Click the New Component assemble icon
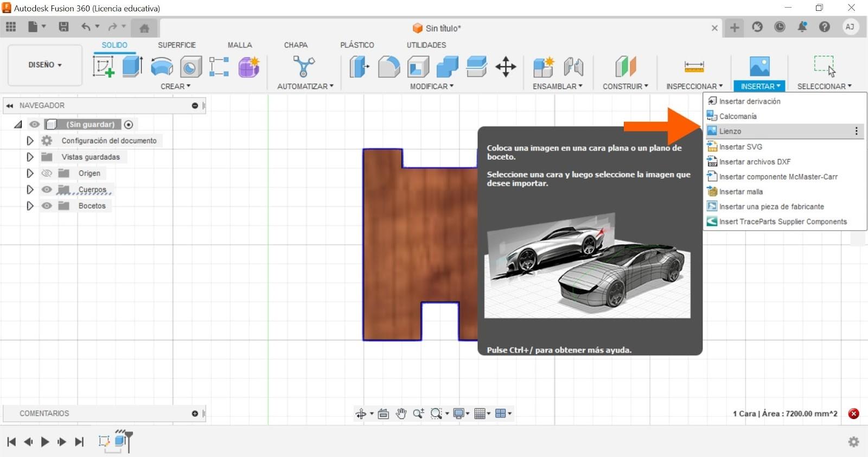 [x=543, y=67]
